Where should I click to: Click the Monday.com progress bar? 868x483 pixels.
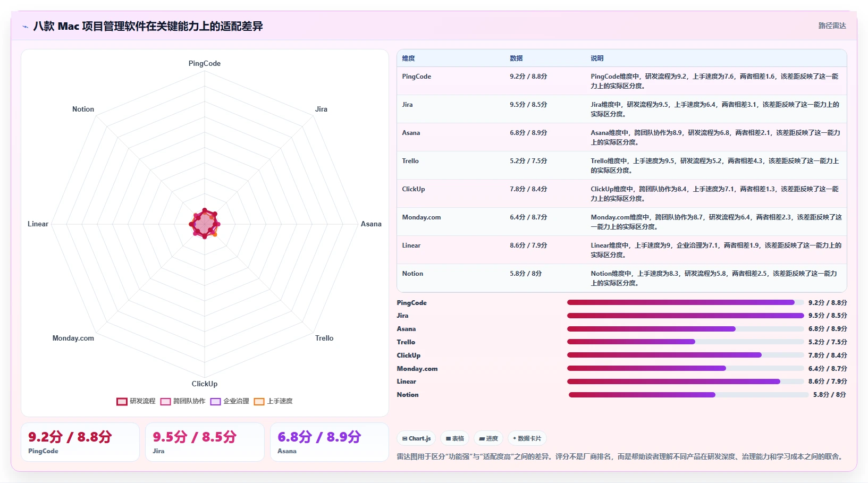[x=686, y=368]
